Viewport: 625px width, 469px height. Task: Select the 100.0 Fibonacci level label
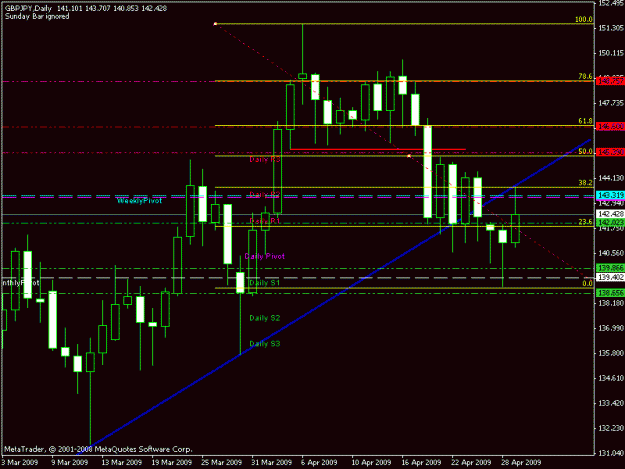point(584,19)
